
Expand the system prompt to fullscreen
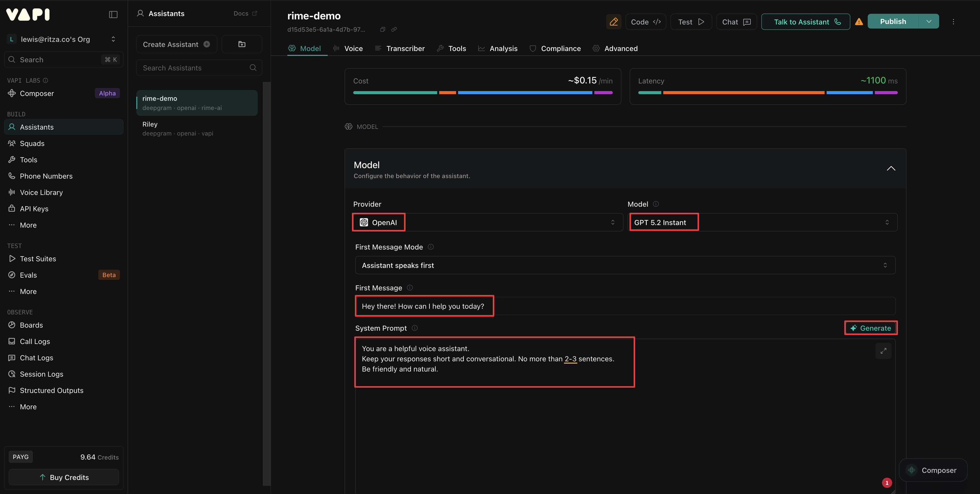pos(883,351)
